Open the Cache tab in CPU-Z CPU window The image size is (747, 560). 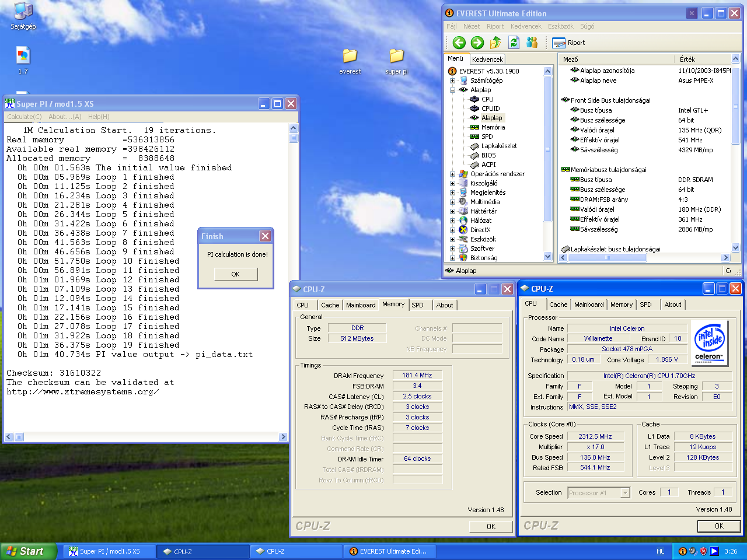(558, 304)
